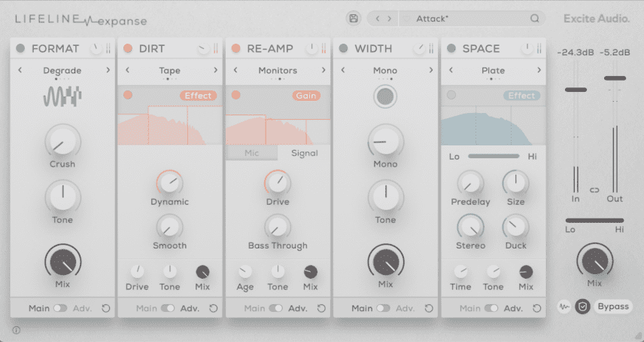644x342 pixels.
Task: Select the Signal tab in RE-AMP
Action: pos(305,153)
